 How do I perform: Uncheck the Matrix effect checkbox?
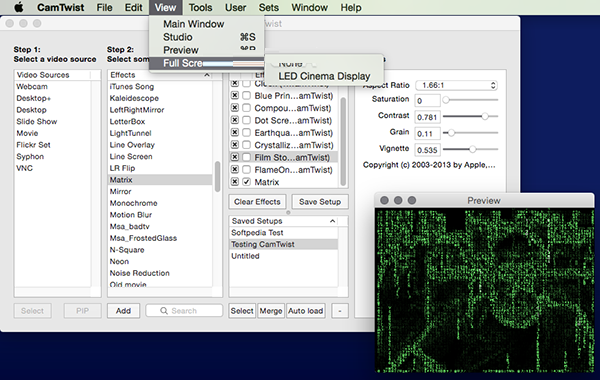pos(247,182)
